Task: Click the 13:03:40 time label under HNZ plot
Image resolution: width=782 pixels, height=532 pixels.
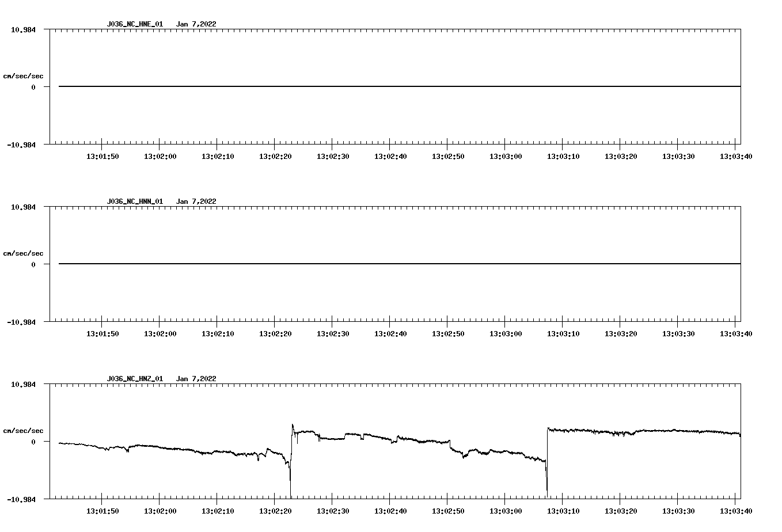Action: pyautogui.click(x=736, y=511)
